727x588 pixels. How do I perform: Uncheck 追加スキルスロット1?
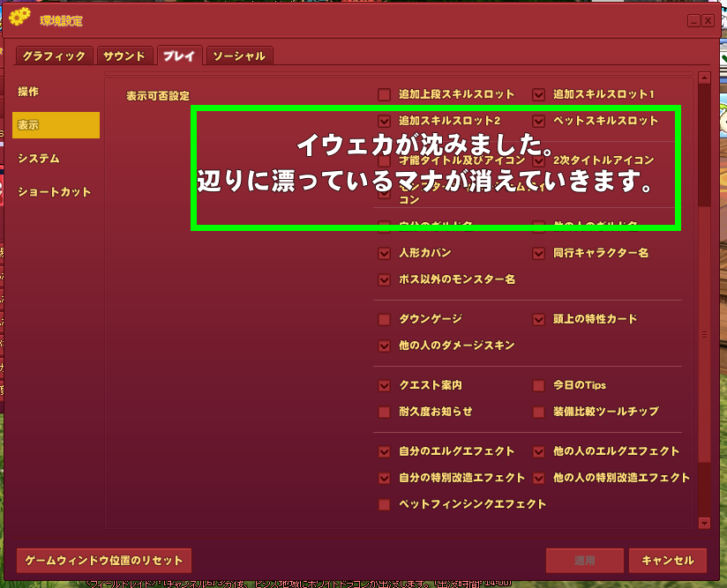538,94
